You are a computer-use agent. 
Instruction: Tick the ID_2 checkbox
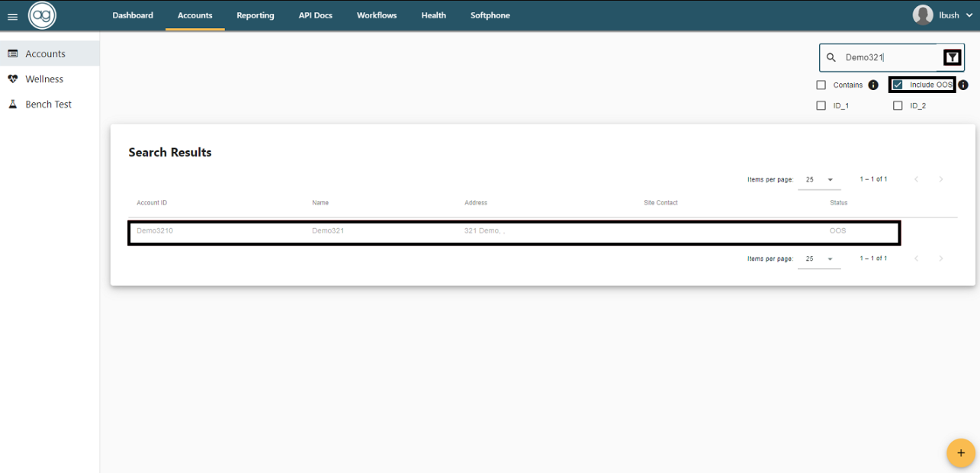click(898, 105)
